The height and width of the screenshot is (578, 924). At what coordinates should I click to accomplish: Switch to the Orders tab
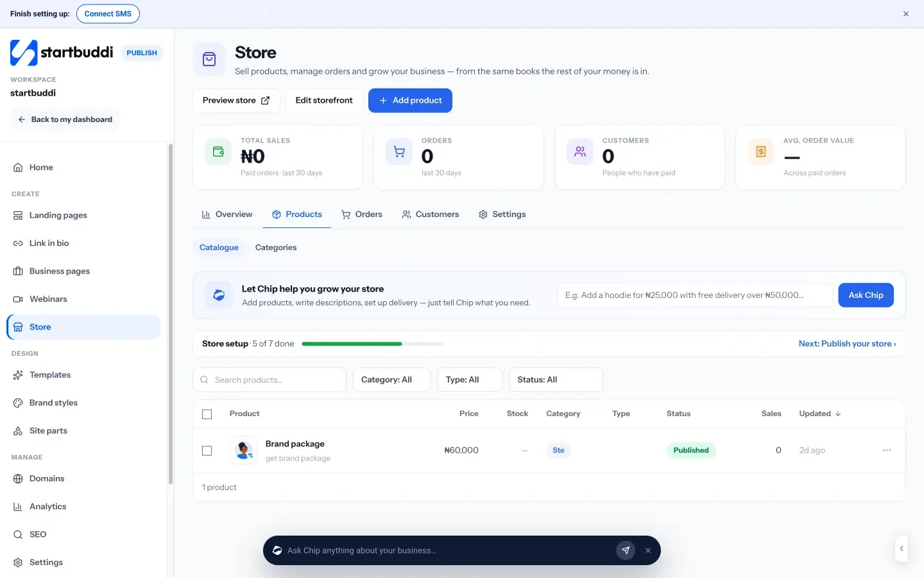362,215
